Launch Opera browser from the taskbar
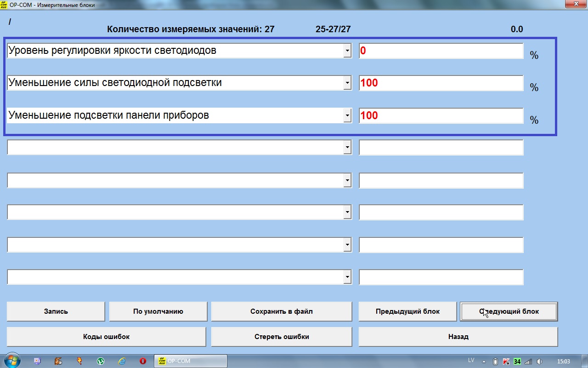 click(x=143, y=361)
